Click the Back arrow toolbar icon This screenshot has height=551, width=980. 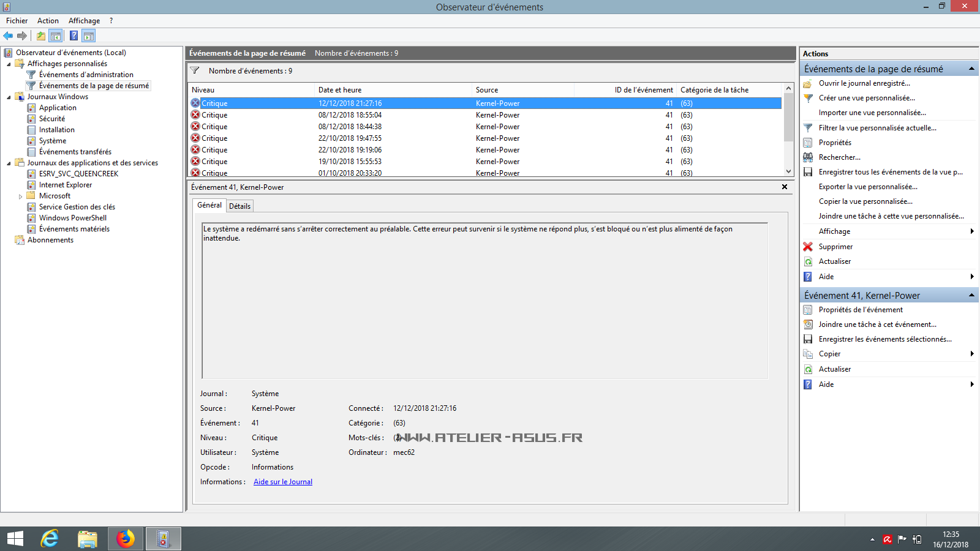pos(8,36)
